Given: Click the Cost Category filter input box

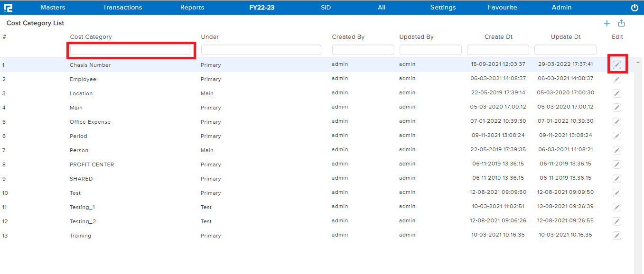Looking at the screenshot, I should (x=131, y=50).
